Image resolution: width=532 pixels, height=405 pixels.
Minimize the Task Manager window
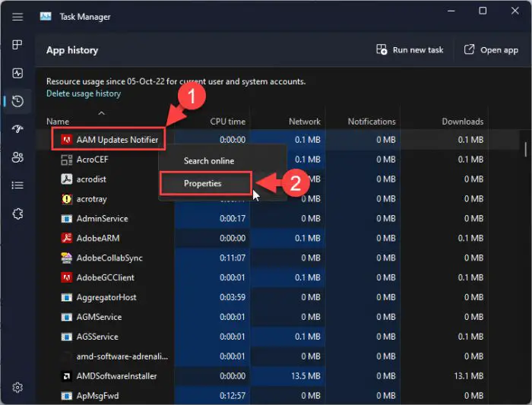[x=451, y=11]
